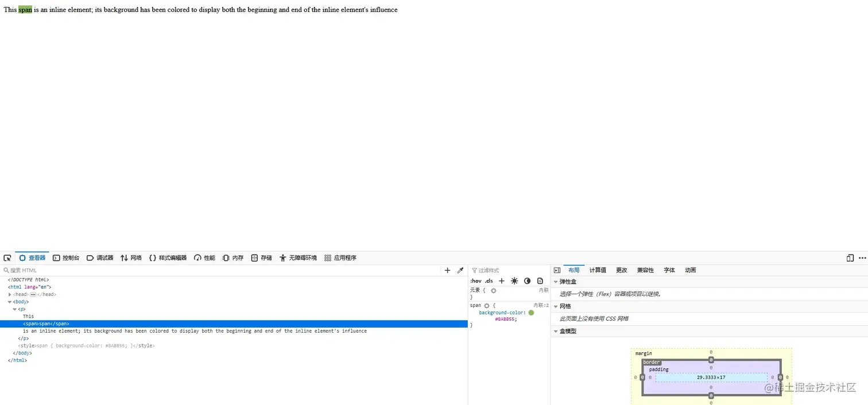Select the closing </body> tag row
Viewport: 868px width, 405px height.
click(x=21, y=353)
